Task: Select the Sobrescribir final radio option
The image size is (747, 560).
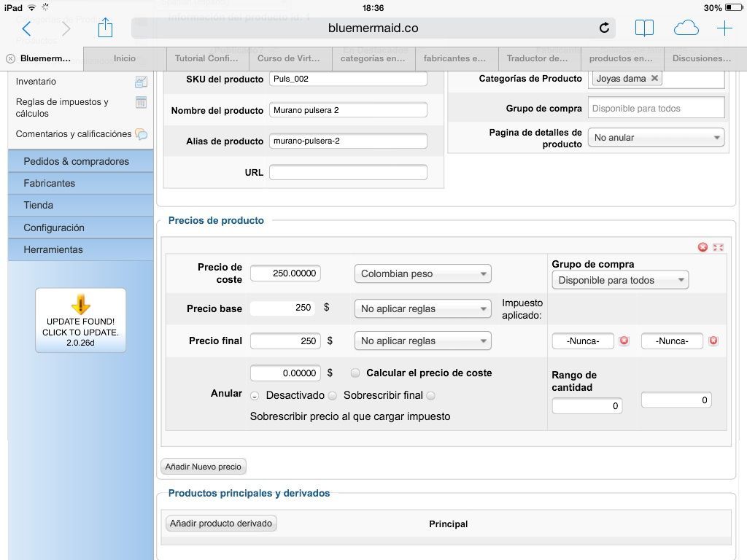Action: tap(333, 396)
